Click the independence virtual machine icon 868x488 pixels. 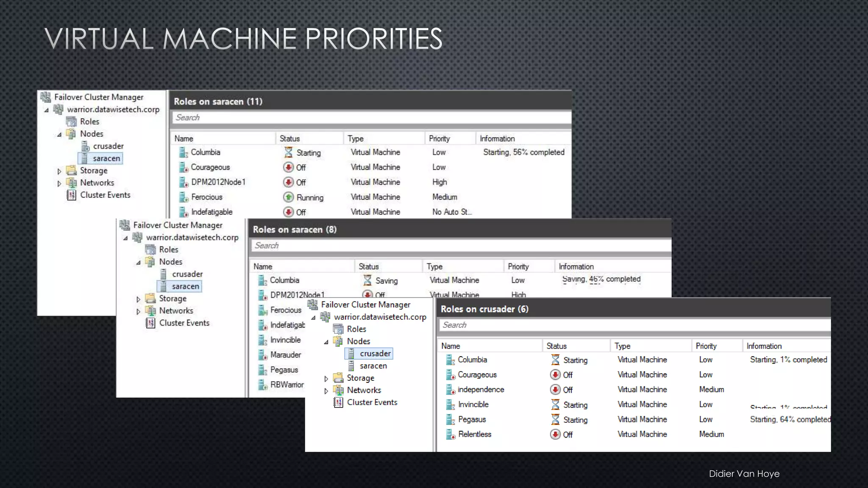[x=450, y=390]
